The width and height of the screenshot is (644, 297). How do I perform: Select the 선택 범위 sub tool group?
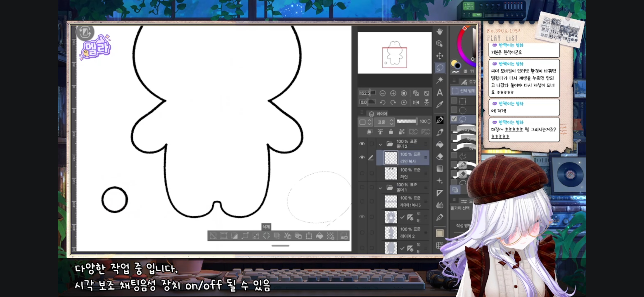[x=463, y=91]
